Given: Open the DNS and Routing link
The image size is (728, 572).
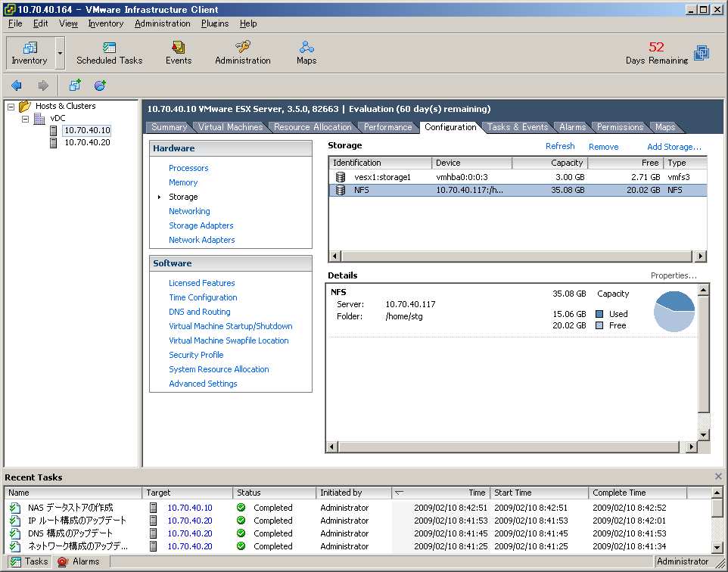Looking at the screenshot, I should tap(200, 312).
